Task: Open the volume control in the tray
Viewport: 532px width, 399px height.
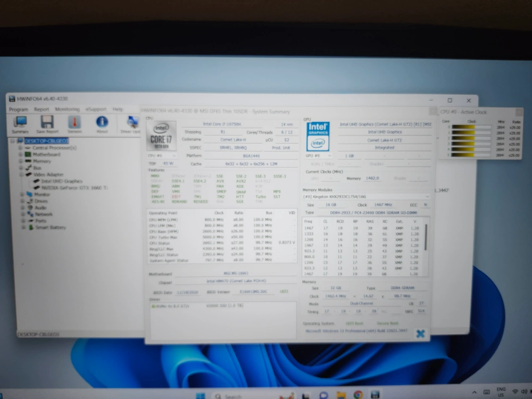Action: [x=524, y=392]
